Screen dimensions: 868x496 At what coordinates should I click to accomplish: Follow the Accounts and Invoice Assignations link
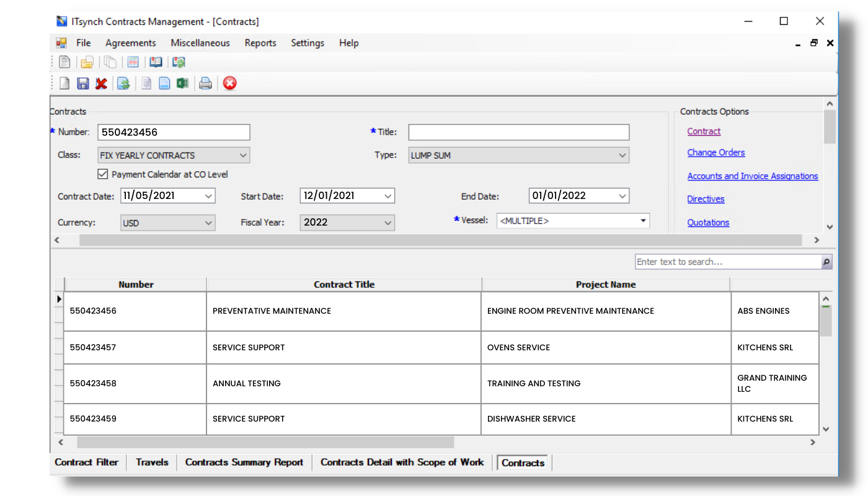[752, 175]
